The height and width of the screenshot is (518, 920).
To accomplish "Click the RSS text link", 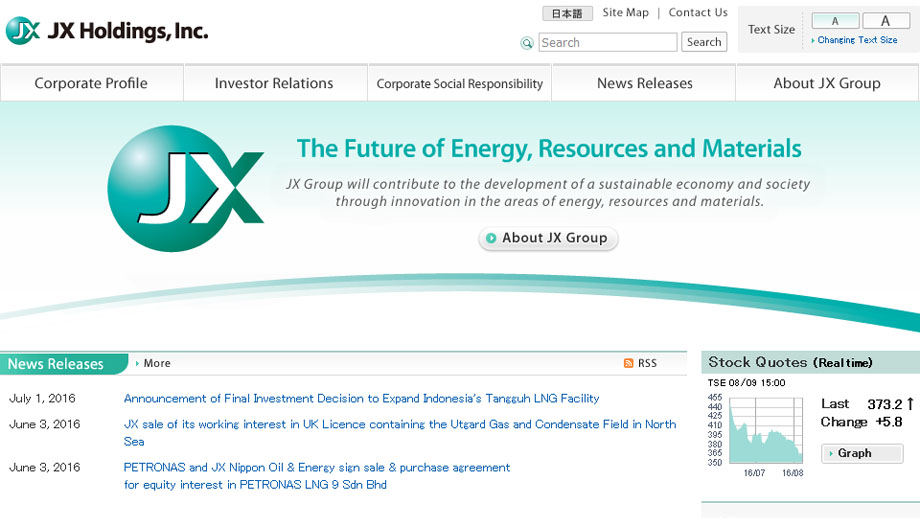I will pyautogui.click(x=647, y=363).
